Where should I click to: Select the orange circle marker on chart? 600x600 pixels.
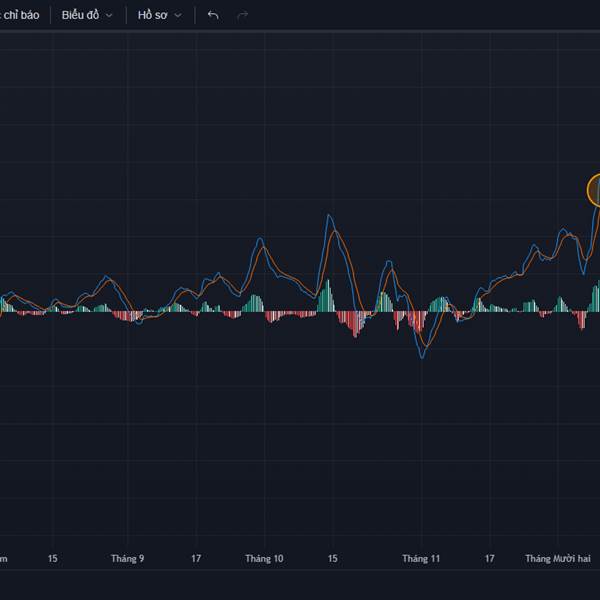[596, 189]
